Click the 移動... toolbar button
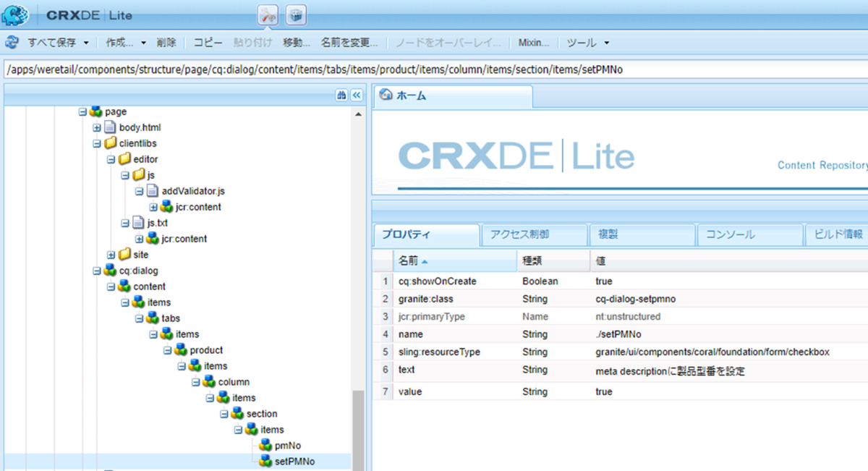 (297, 43)
